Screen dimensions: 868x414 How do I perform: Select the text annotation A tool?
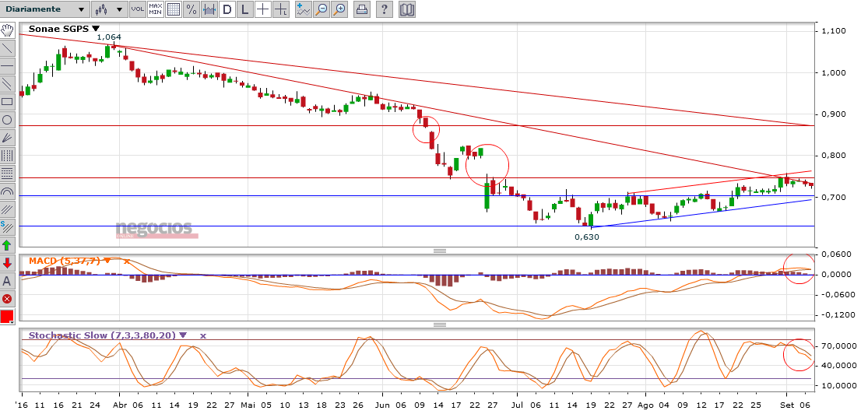(x=7, y=281)
